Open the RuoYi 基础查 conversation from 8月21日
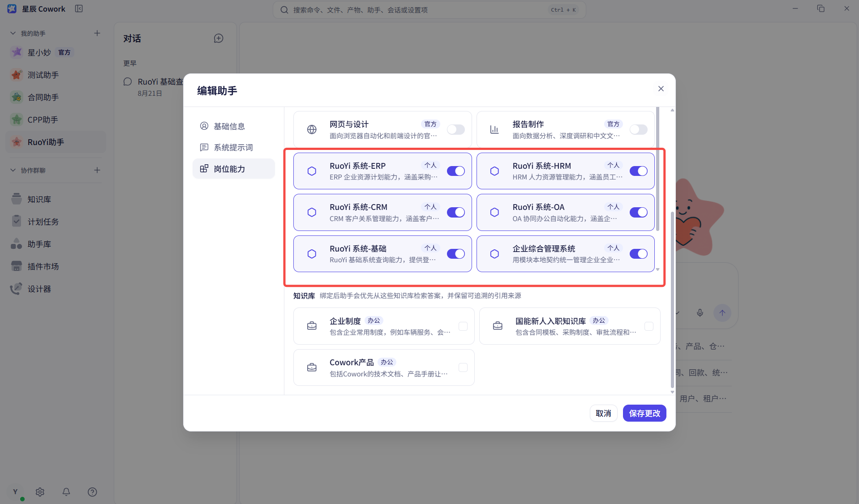The width and height of the screenshot is (859, 504). [x=154, y=87]
